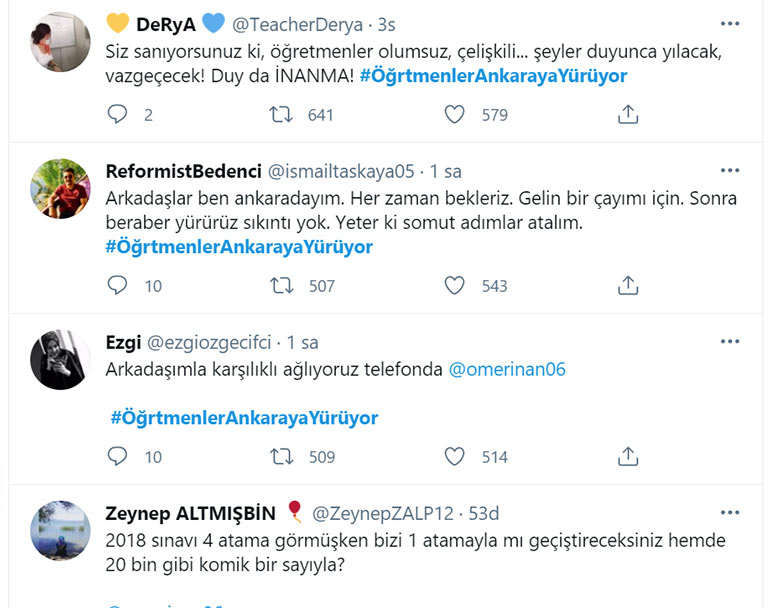
Task: Reply to ReformistBedenci's tweet
Action: point(117,286)
